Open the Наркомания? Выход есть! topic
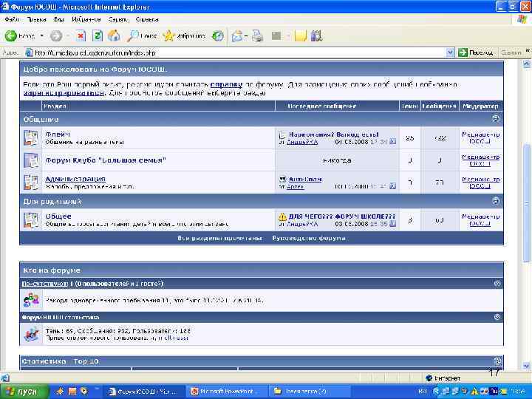 click(x=333, y=134)
